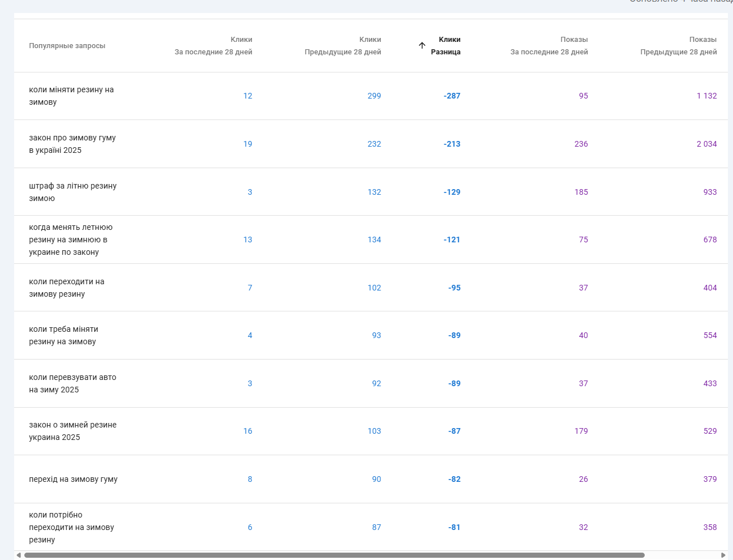733x560 pixels.
Task: Click the horizontal scrollbar thumb
Action: (334, 555)
